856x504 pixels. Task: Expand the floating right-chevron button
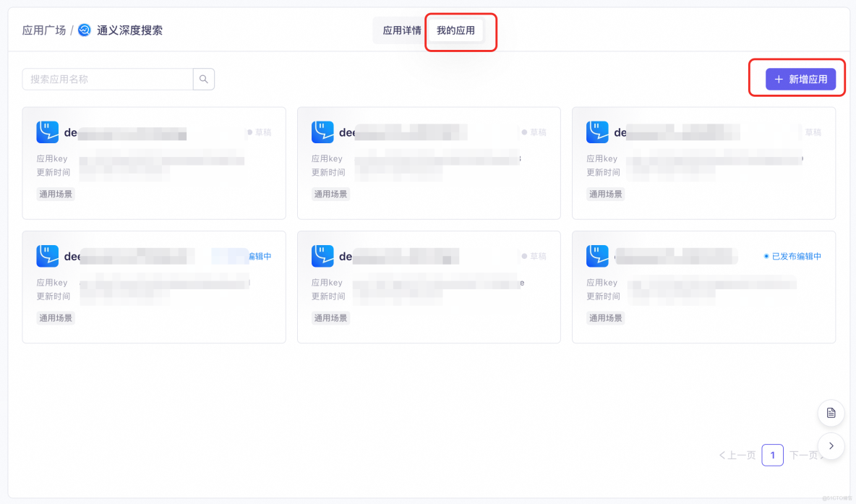[x=831, y=446]
